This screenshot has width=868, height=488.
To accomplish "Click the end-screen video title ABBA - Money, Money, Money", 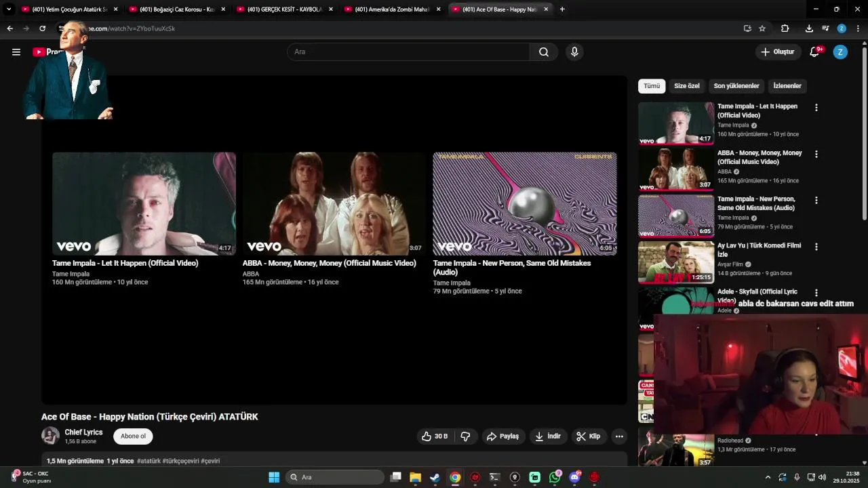I will [x=329, y=263].
